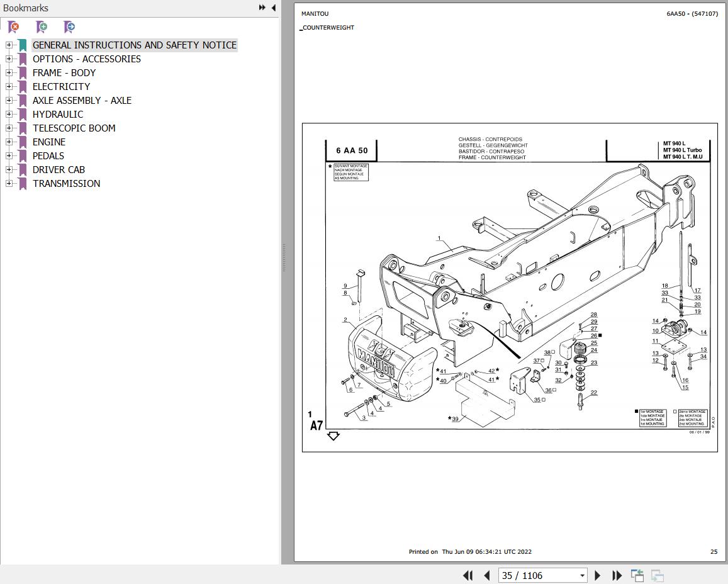The image size is (728, 584).
Task: Click the 6 AA 50 diagram code box
Action: [352, 150]
